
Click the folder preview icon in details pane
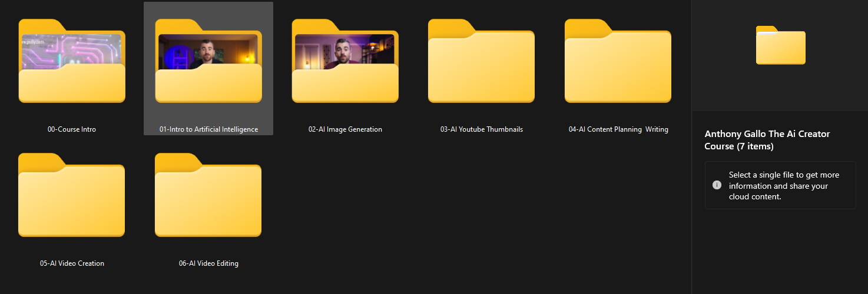pos(780,46)
